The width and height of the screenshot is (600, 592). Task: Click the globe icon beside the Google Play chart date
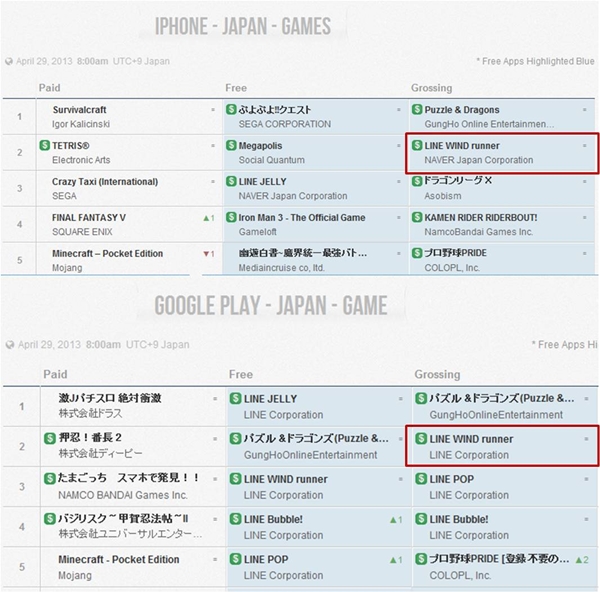click(x=10, y=345)
